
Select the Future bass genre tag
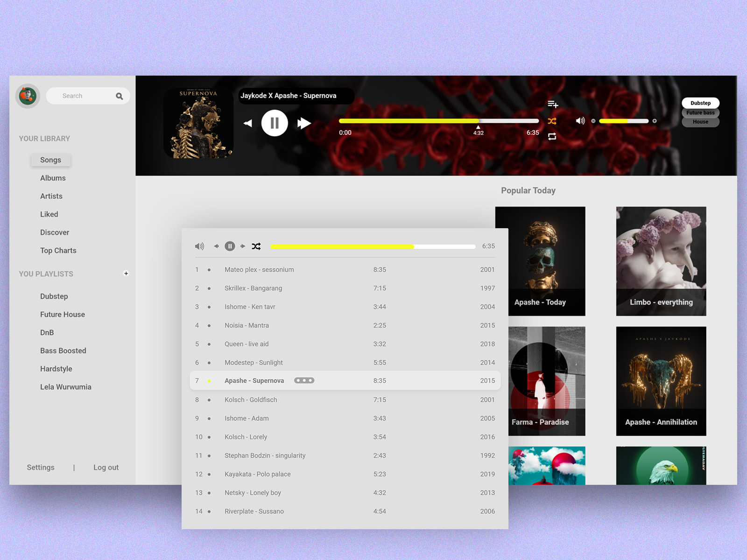pyautogui.click(x=700, y=113)
